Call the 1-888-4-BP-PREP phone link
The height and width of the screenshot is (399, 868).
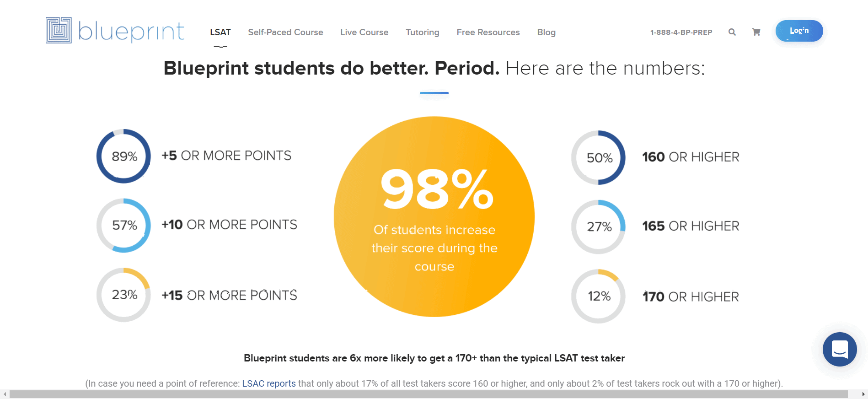point(681,32)
